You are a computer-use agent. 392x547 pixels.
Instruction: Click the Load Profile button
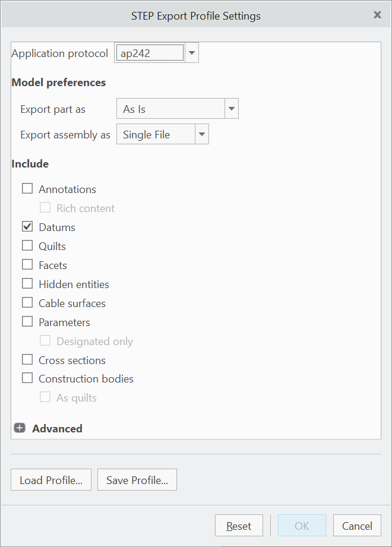(51, 480)
